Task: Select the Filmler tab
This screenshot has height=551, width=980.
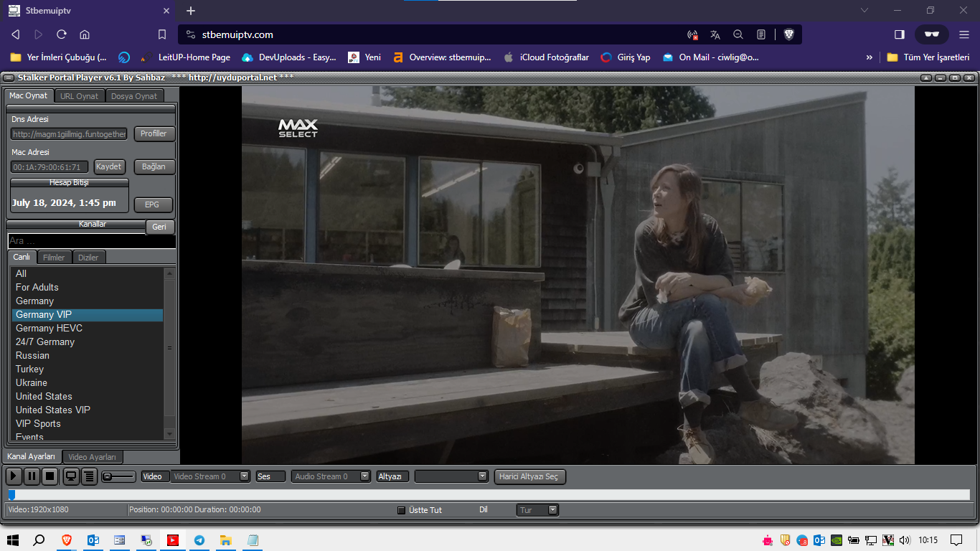Action: pyautogui.click(x=54, y=258)
